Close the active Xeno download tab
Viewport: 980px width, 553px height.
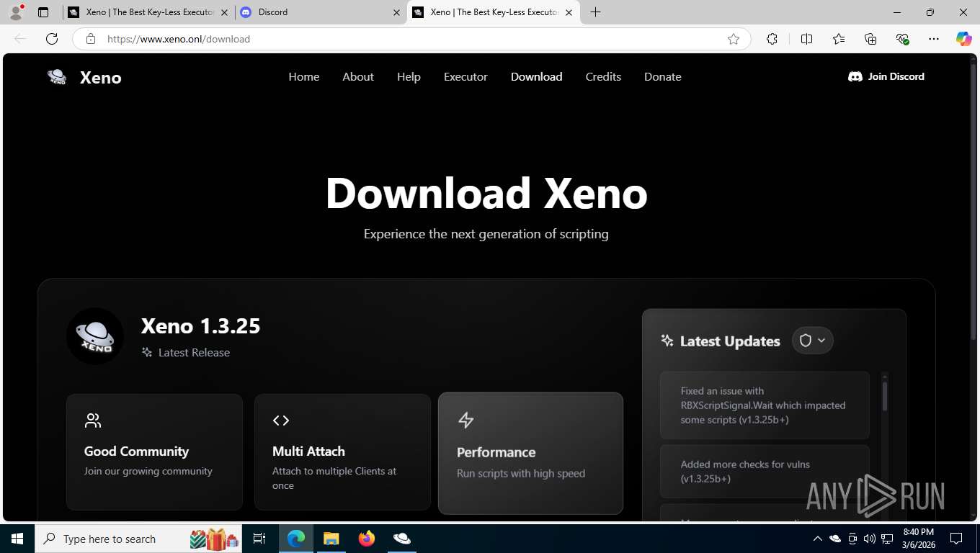[x=569, y=12]
